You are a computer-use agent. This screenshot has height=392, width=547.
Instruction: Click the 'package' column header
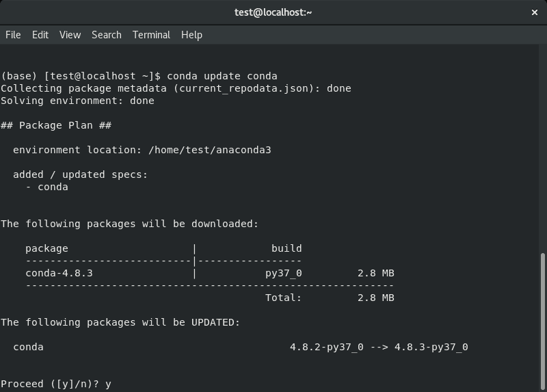click(46, 248)
